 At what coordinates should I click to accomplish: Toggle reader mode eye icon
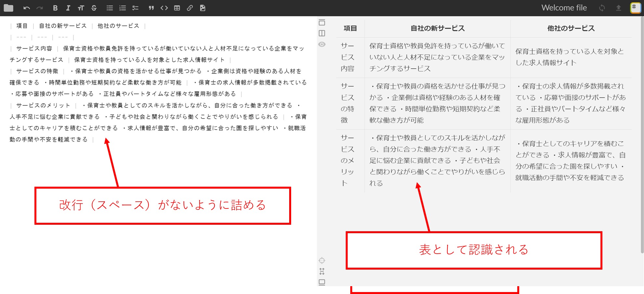tap(322, 44)
